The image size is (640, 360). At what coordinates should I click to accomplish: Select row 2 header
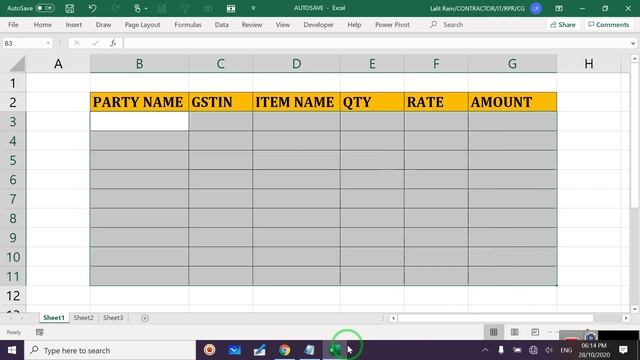(x=13, y=102)
